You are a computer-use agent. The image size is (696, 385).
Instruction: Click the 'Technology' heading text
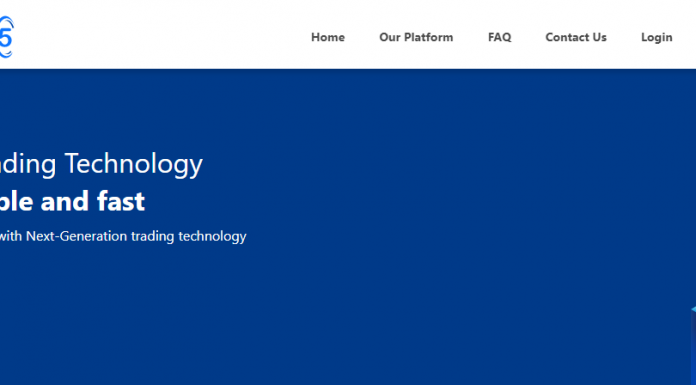134,164
